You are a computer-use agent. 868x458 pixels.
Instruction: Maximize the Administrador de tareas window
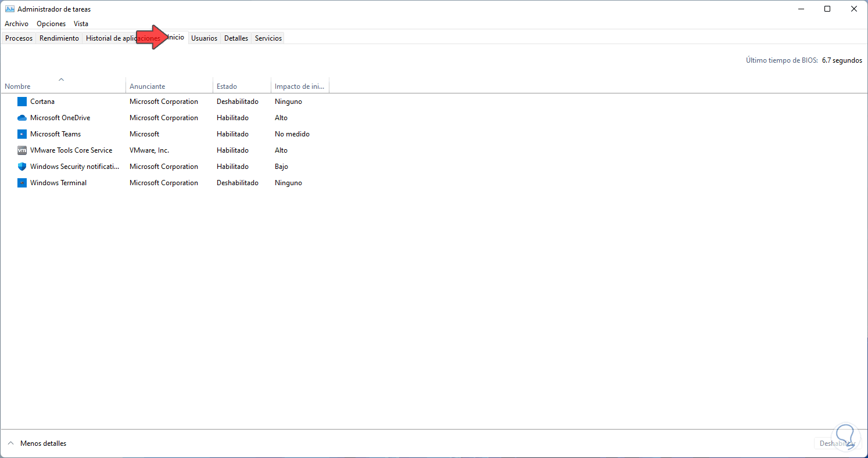(x=827, y=9)
